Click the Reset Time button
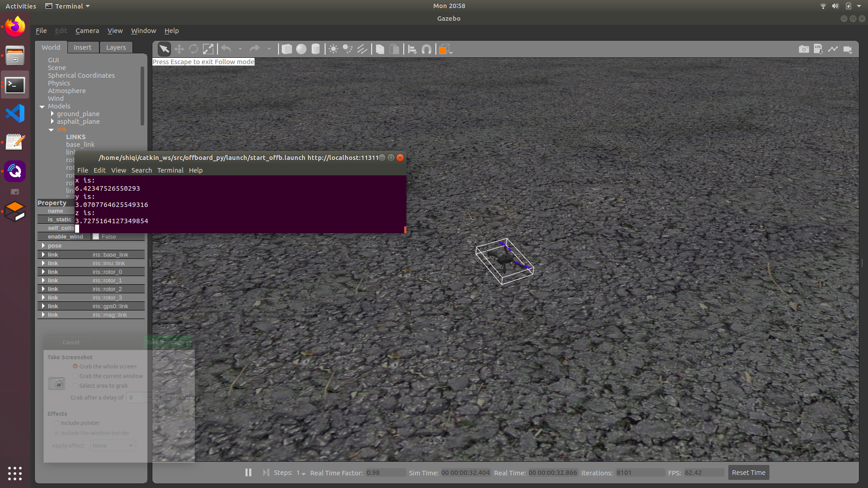This screenshot has width=868, height=488. tap(749, 473)
